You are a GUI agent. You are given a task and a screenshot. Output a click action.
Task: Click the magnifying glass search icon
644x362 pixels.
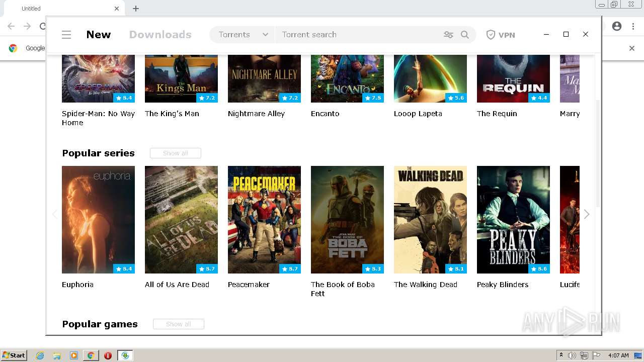465,35
